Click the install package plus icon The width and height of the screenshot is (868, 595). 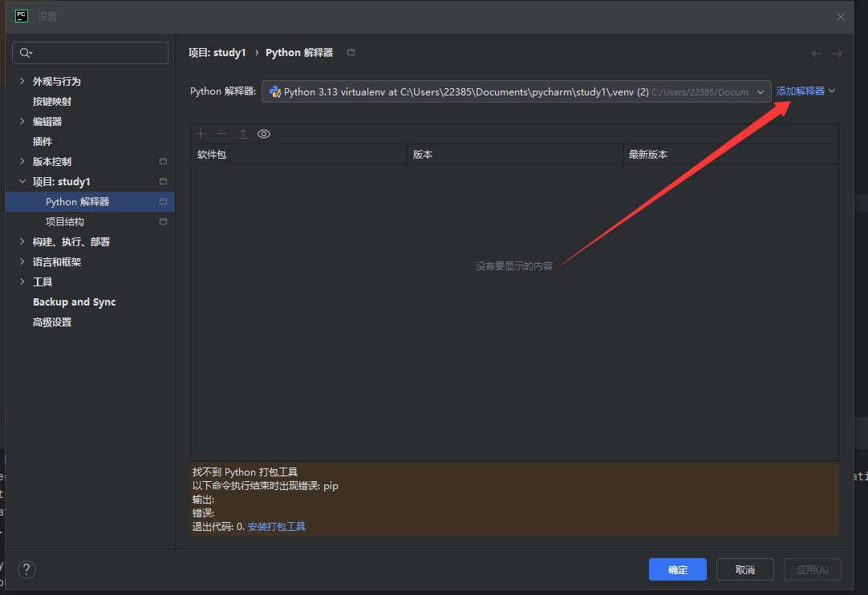click(201, 133)
